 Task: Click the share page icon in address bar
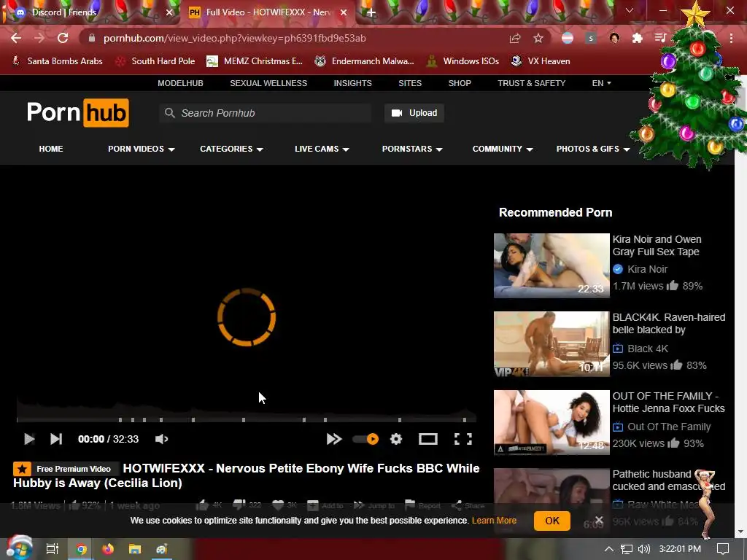(514, 38)
